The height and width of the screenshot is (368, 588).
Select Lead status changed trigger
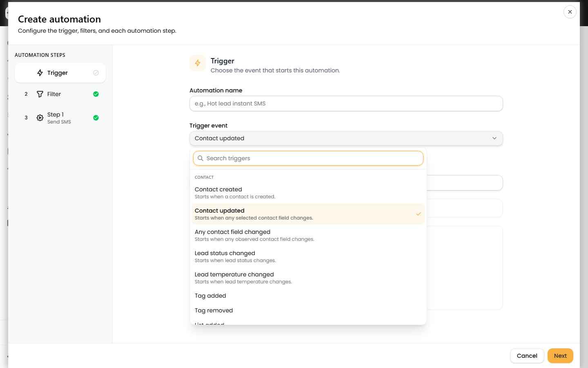[x=308, y=256]
